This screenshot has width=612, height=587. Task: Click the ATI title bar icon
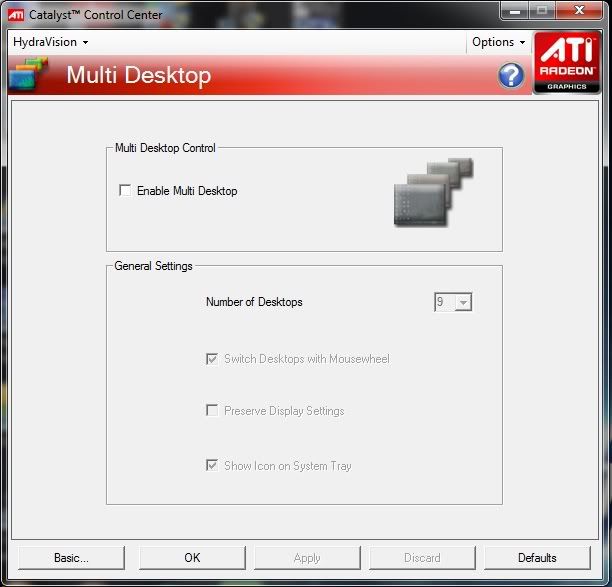(16, 15)
